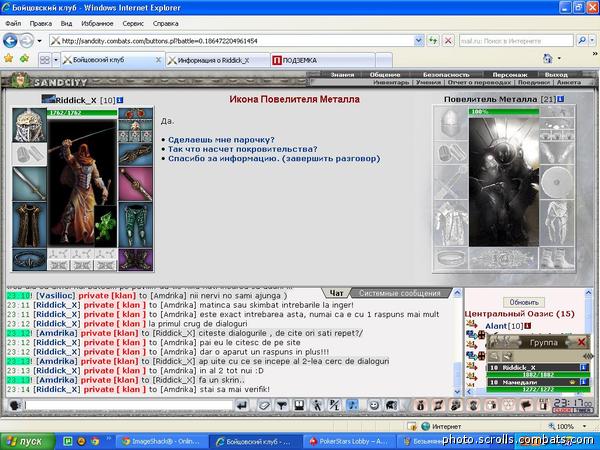Choose dialog option Так что насчет покровительства?
The width and height of the screenshot is (600, 450).
[243, 149]
